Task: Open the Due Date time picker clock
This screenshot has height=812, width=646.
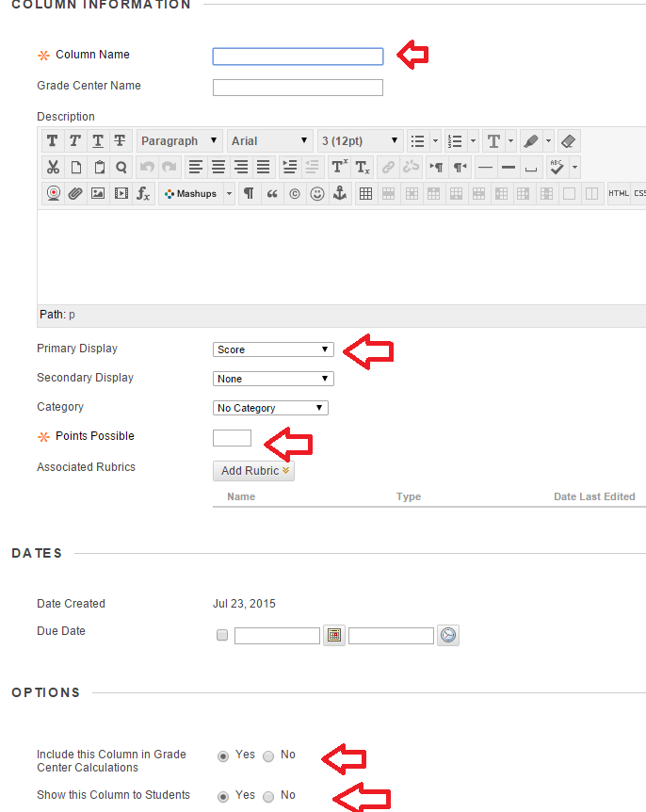Action: 448,635
